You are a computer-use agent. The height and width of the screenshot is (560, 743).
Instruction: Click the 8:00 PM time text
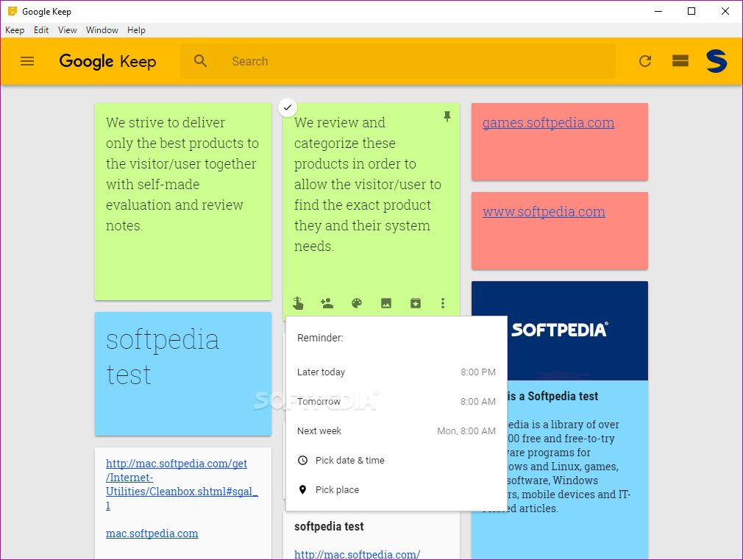[x=478, y=372]
